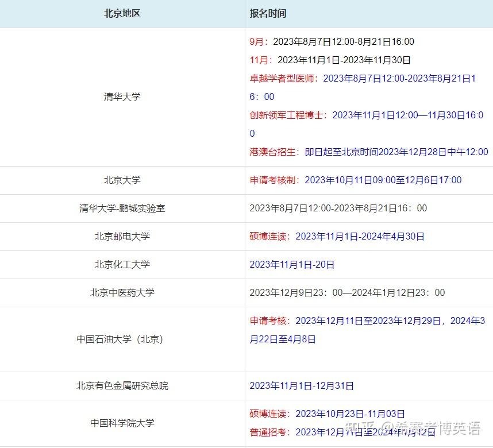Click 中国石油大学 申请考核 date line

[x=367, y=320]
